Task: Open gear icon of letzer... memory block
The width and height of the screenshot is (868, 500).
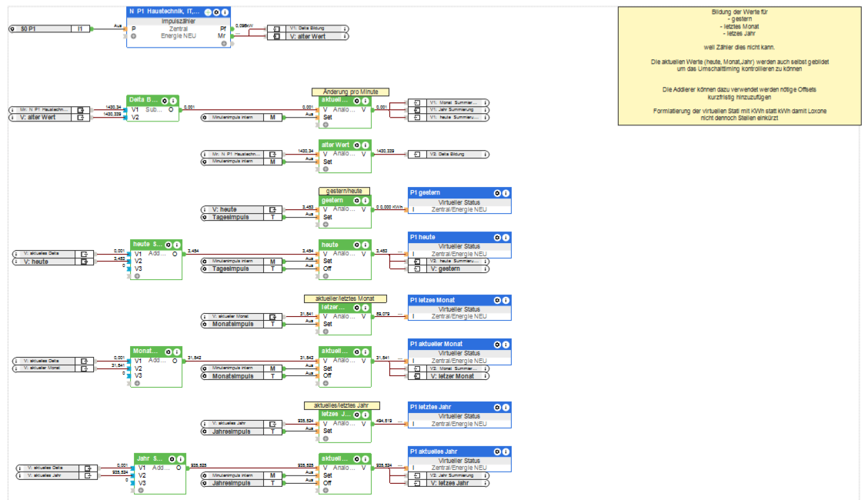Action: click(x=356, y=308)
